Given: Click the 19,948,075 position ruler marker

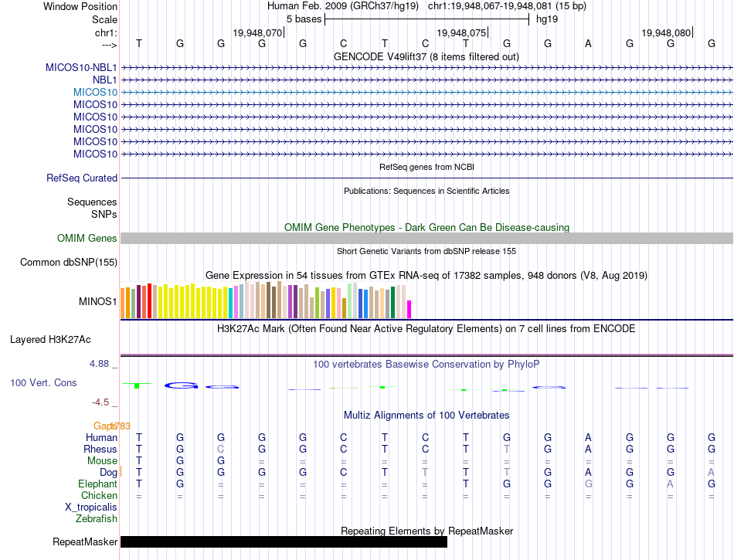Looking at the screenshot, I should click(462, 32).
